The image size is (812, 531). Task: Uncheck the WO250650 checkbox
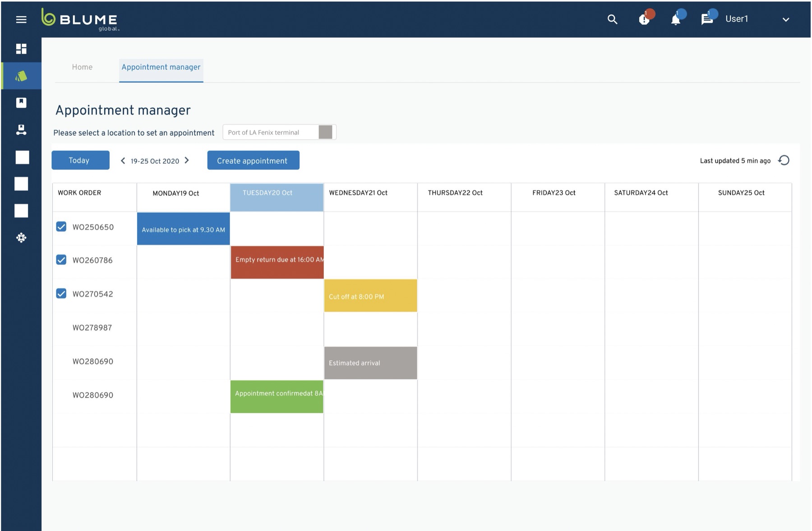click(61, 226)
